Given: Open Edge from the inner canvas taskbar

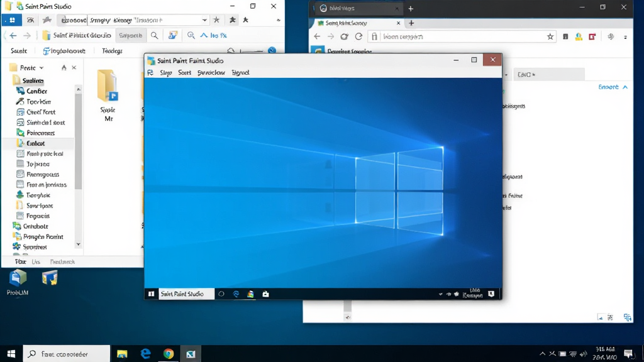Looking at the screenshot, I should coord(236,294).
